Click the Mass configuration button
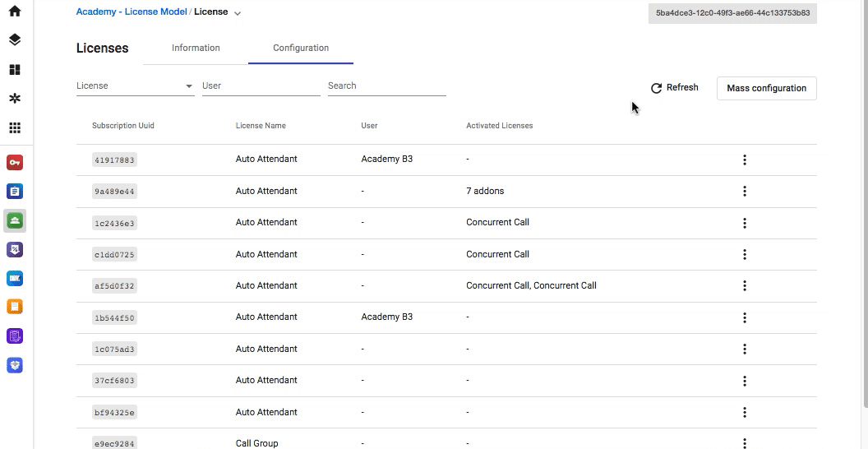Screen dimensions: 868x449 point(766,89)
